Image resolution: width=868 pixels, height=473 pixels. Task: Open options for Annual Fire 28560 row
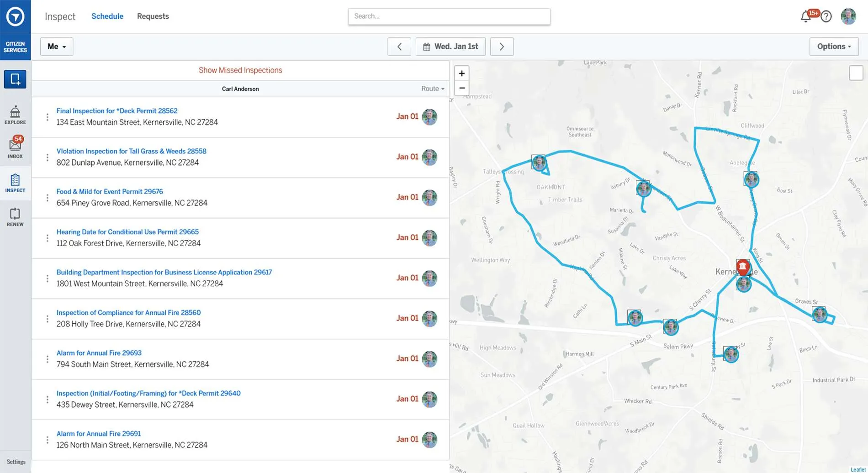[47, 318]
